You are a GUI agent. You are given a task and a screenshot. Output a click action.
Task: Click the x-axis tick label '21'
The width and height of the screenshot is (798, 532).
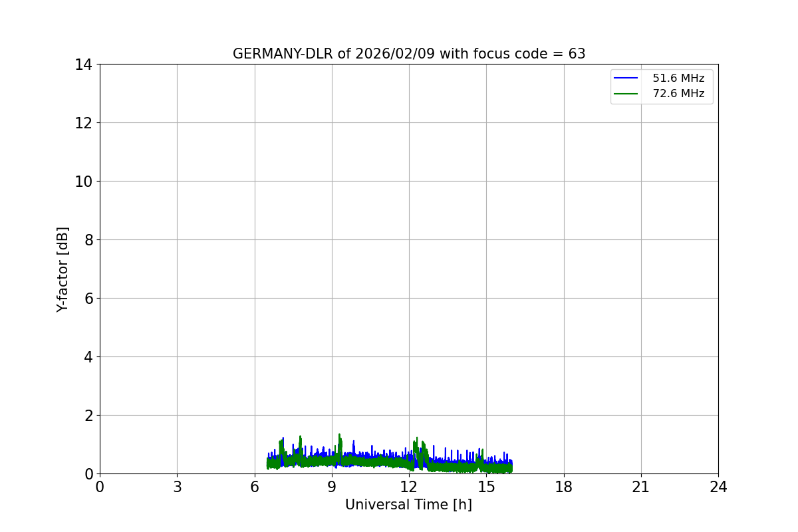click(x=641, y=487)
